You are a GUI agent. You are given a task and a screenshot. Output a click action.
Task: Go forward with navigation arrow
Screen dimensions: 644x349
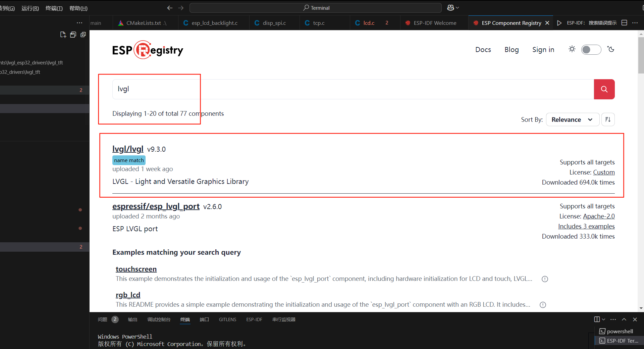pyautogui.click(x=181, y=8)
